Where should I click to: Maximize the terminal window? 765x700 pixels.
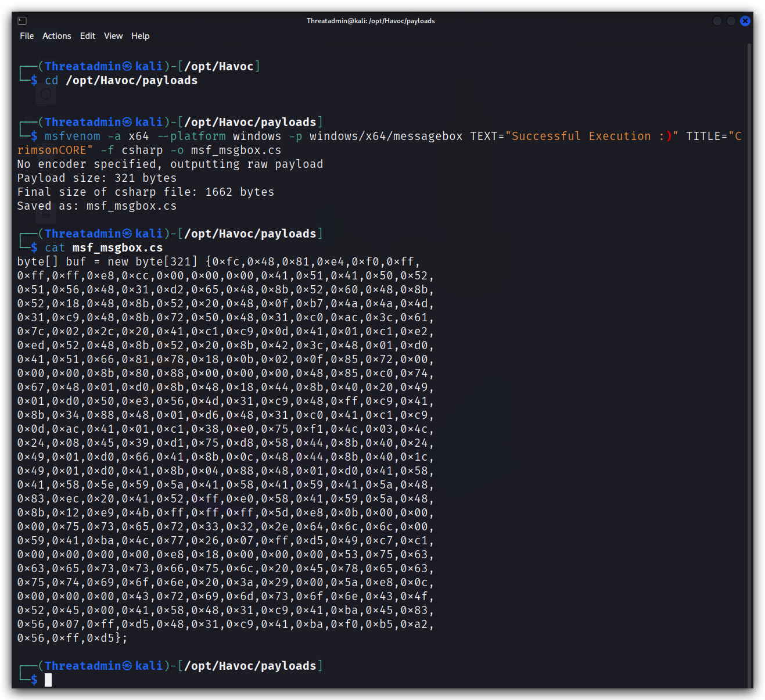coord(731,21)
